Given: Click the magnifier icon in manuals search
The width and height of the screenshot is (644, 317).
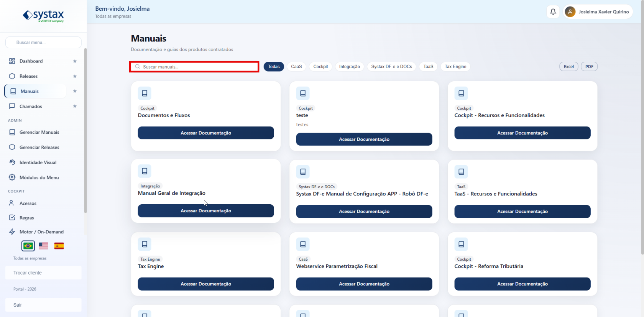Looking at the screenshot, I should [x=138, y=67].
